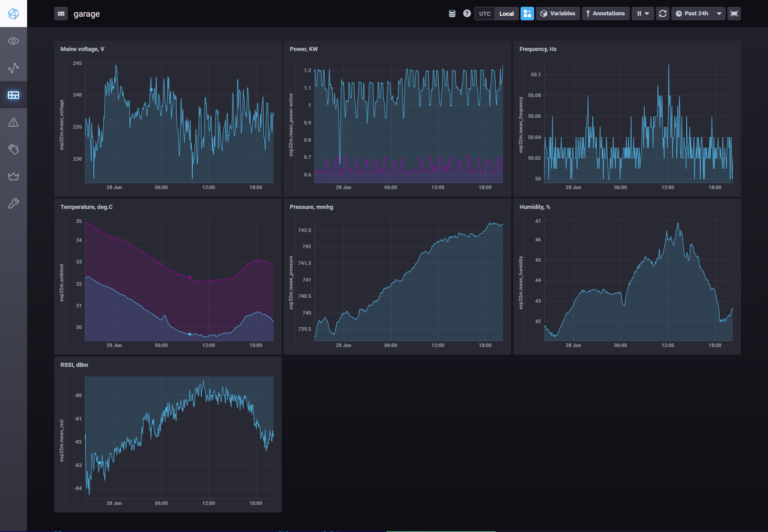Refresh dashboard with the reload icon
Image resolution: width=768 pixels, height=532 pixels.
click(x=662, y=14)
